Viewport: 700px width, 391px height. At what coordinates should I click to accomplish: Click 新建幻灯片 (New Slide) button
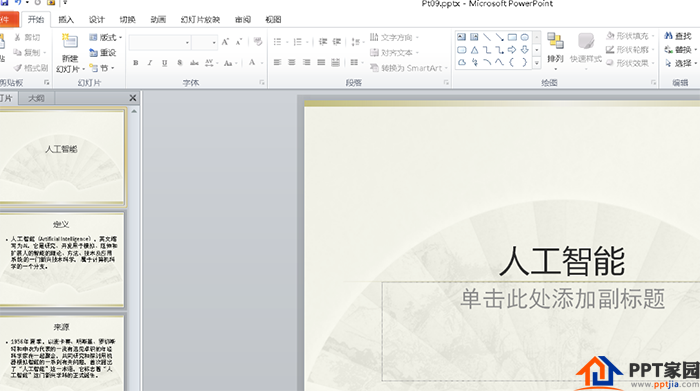click(x=70, y=54)
